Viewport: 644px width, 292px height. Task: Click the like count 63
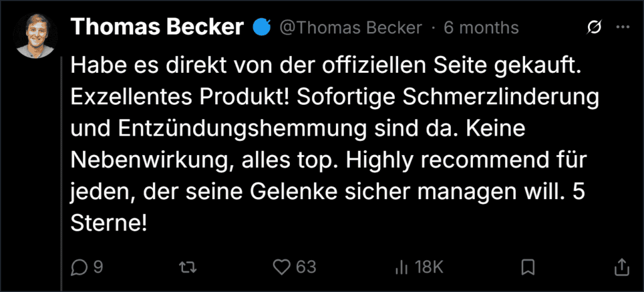point(306,268)
